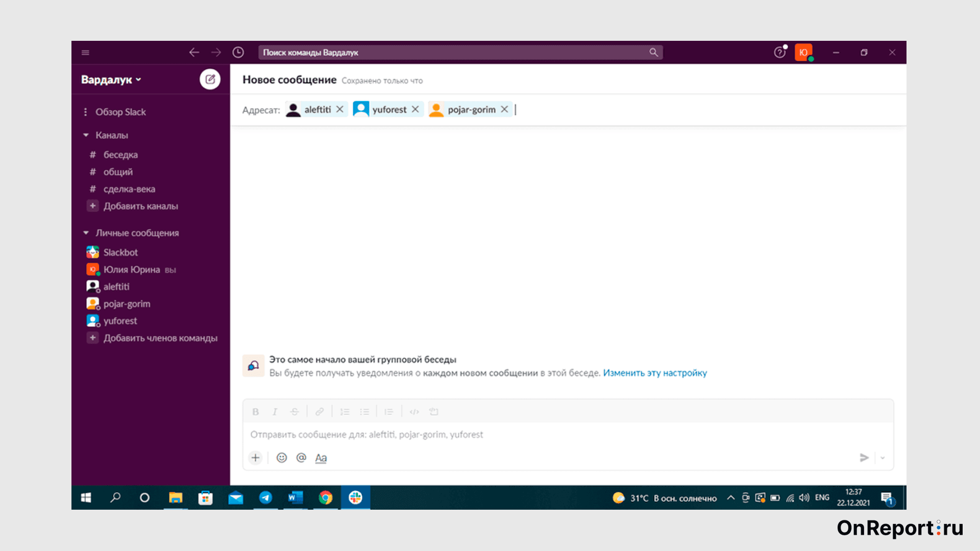Click the @ mention icon
The height and width of the screenshot is (551, 980).
(x=301, y=458)
